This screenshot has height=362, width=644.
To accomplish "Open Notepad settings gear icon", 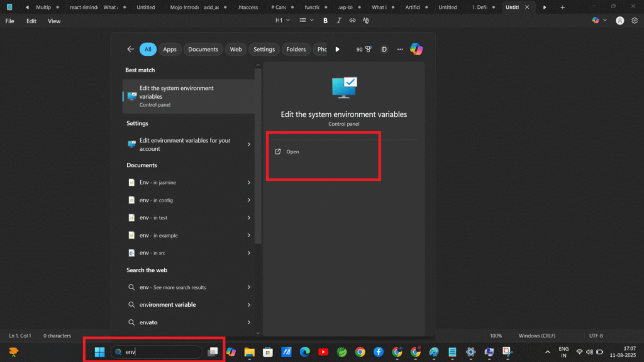I will (634, 21).
